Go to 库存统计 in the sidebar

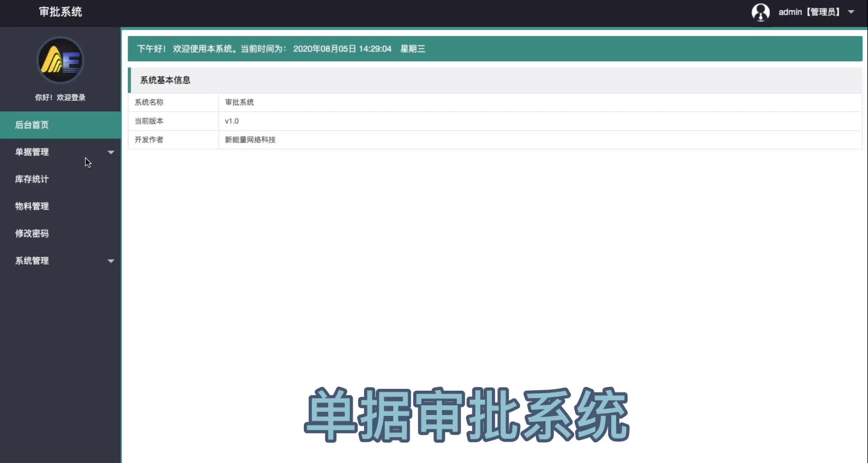61,179
